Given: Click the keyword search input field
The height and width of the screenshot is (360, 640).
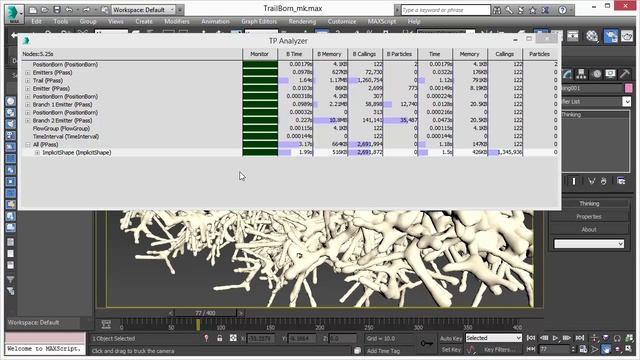Looking at the screenshot, I should click(445, 10).
